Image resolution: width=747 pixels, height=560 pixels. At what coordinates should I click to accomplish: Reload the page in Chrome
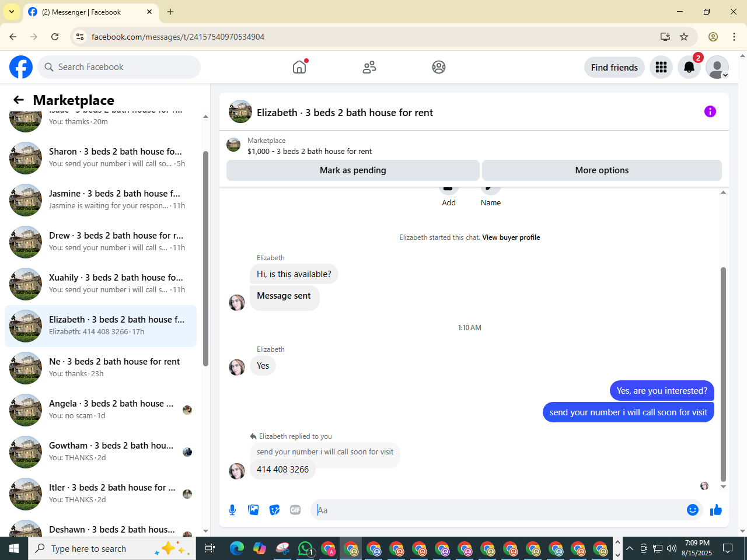click(55, 37)
